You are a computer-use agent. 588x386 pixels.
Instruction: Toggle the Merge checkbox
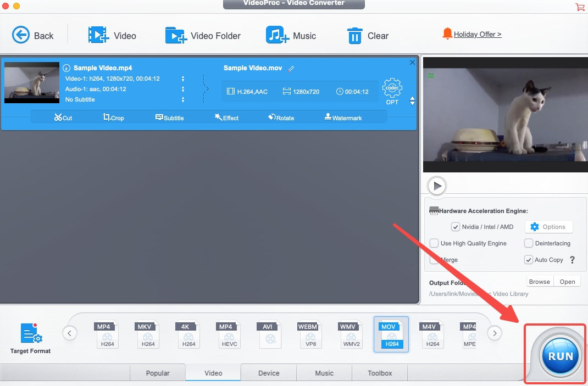coord(434,260)
